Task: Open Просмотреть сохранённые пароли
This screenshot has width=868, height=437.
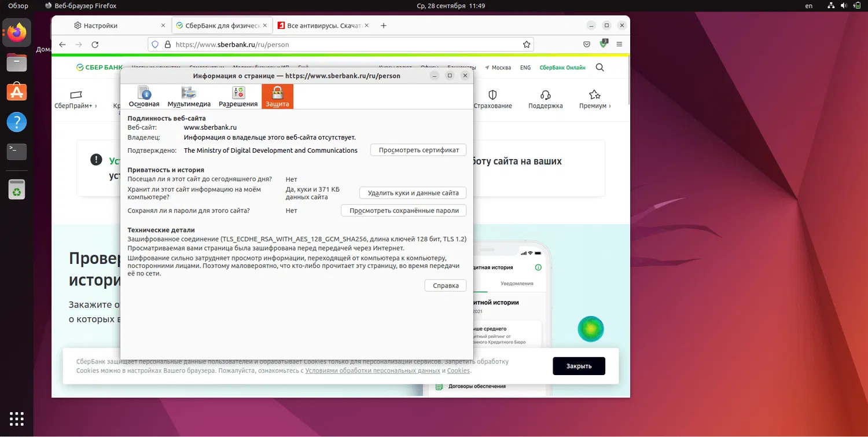Action: (404, 211)
